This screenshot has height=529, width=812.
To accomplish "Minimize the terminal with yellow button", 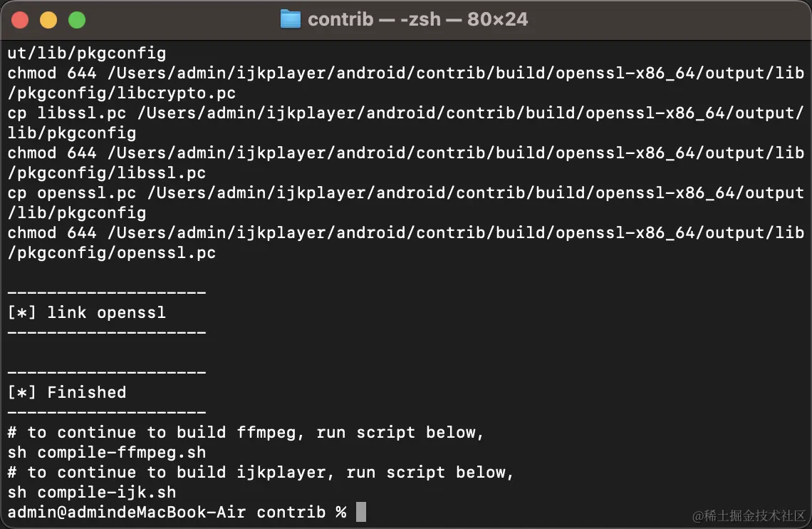I will [48, 20].
